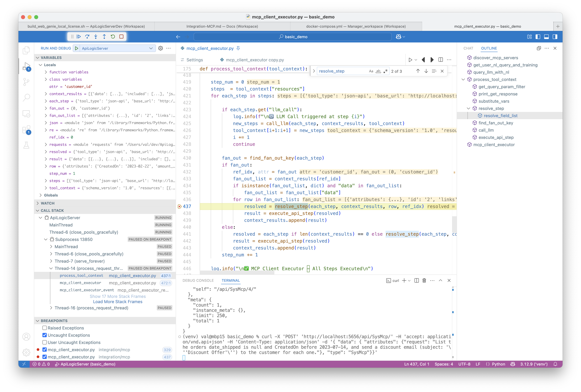Toggle Use Regular Expression in find widget
This screenshot has height=392, width=581.
click(x=386, y=71)
